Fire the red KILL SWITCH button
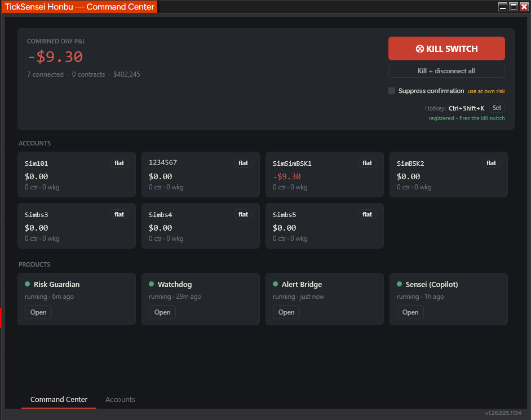This screenshot has width=531, height=420. click(x=446, y=48)
